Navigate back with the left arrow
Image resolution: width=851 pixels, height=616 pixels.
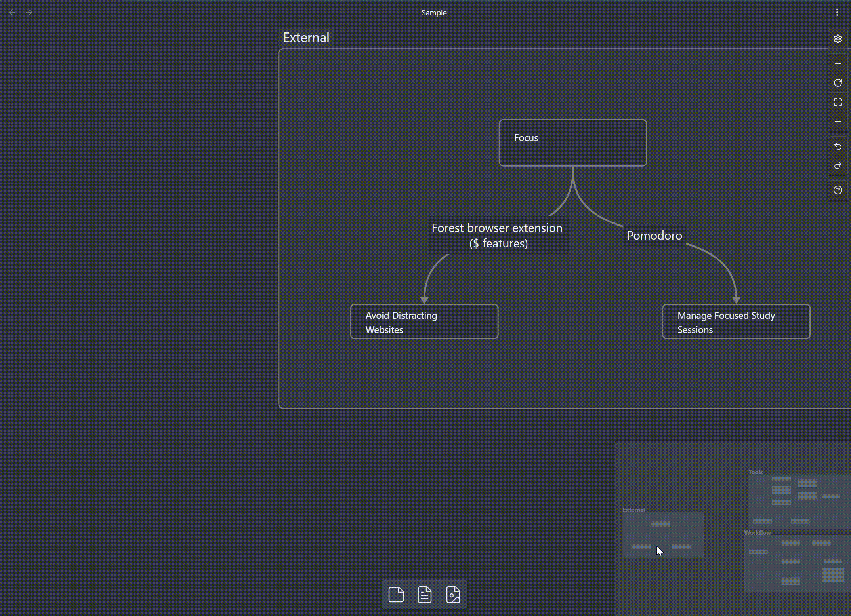pyautogui.click(x=12, y=13)
